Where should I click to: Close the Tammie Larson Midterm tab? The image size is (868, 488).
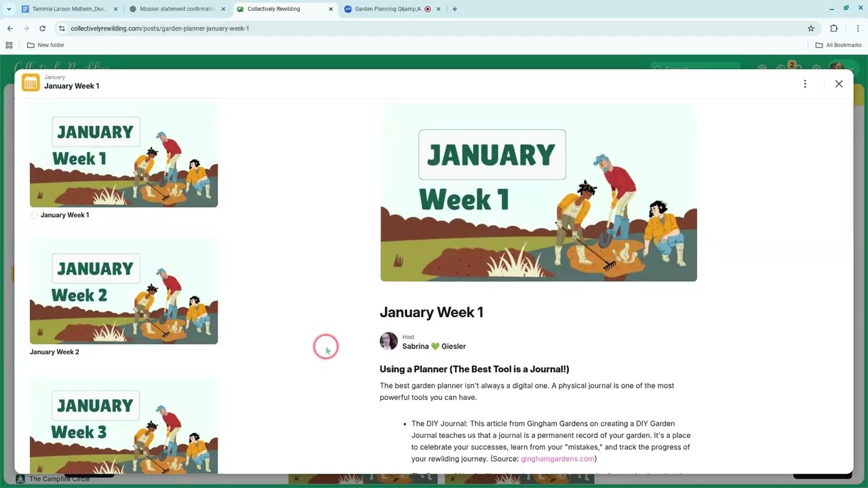[x=115, y=9]
